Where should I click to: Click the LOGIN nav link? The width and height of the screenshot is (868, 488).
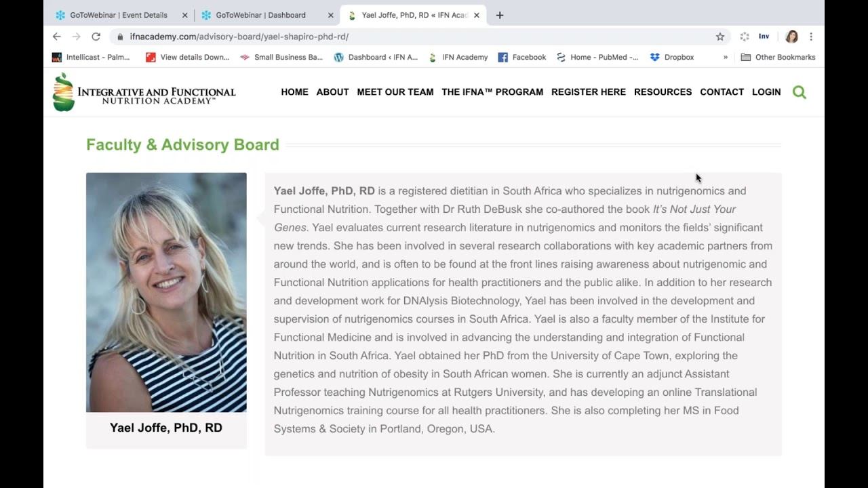click(766, 92)
